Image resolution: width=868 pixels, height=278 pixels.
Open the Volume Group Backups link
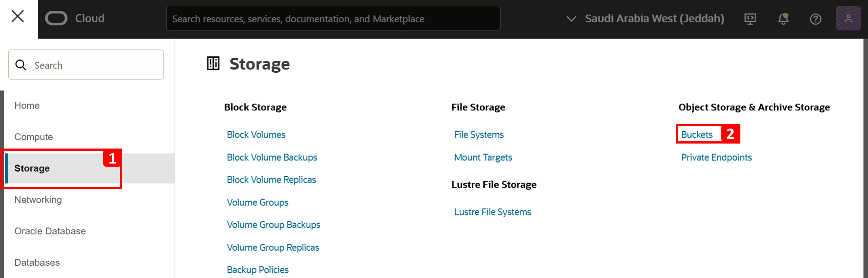click(273, 225)
